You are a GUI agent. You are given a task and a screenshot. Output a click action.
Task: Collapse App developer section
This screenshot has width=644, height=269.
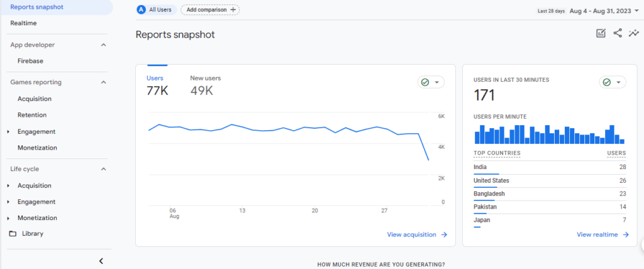[104, 45]
